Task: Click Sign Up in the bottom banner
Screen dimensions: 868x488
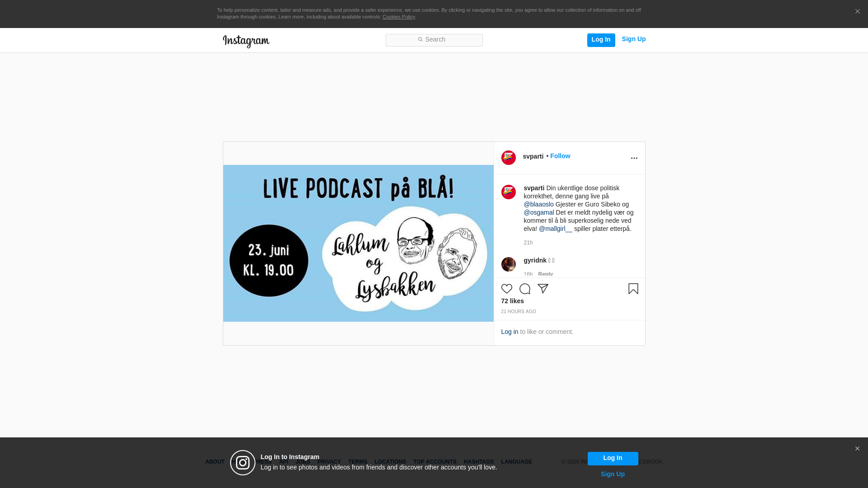Action: tap(613, 474)
